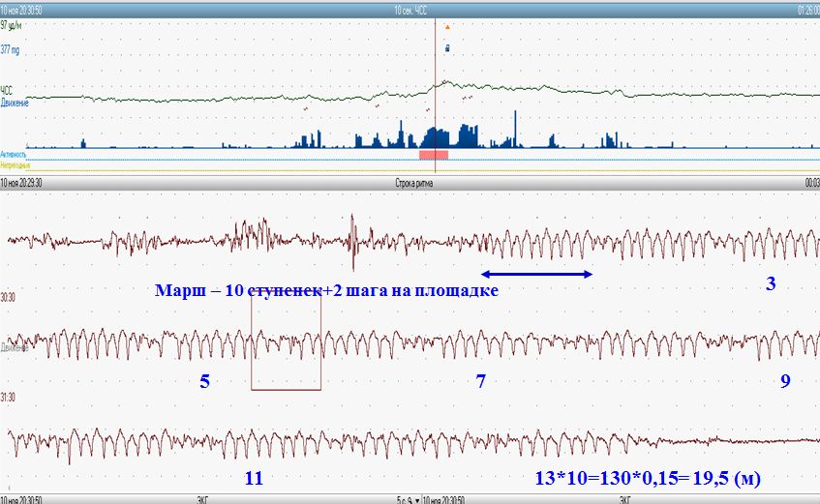Viewport: 820px width, 504px height.
Task: Click the '30:30' rhythm row time label
Action: pos(8,298)
